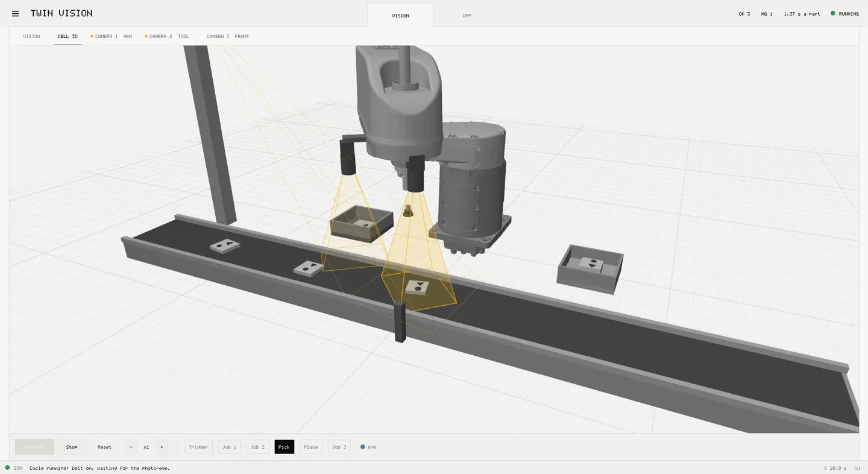
Task: Increase simulation speed with the plus button
Action: pyautogui.click(x=162, y=447)
